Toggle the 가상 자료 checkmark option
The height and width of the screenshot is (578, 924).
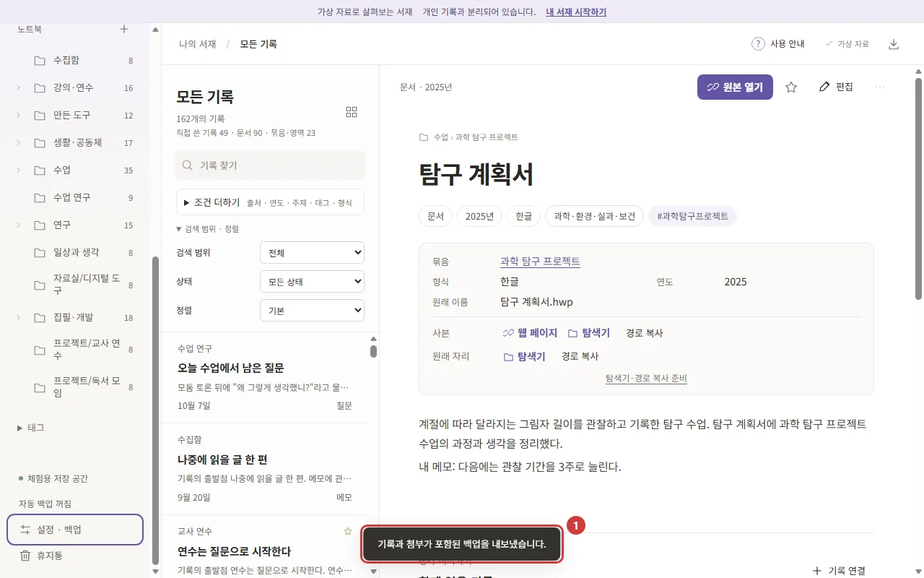[847, 44]
